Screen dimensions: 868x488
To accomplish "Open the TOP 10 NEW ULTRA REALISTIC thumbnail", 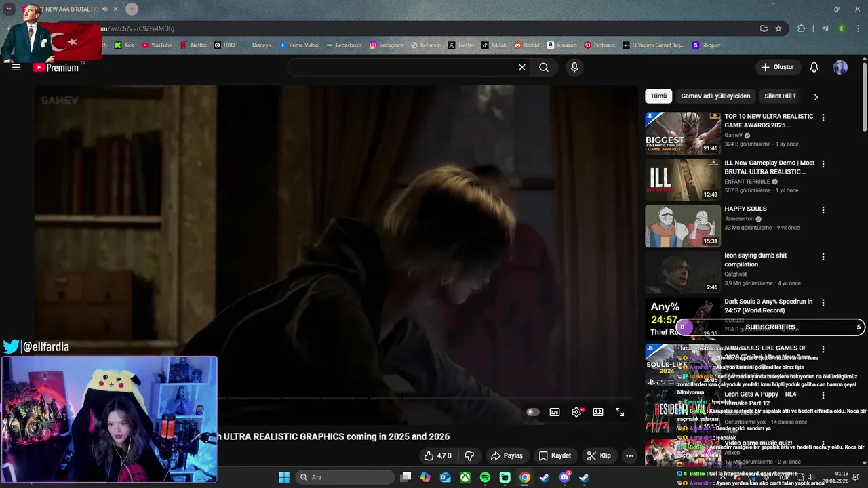I will click(682, 134).
